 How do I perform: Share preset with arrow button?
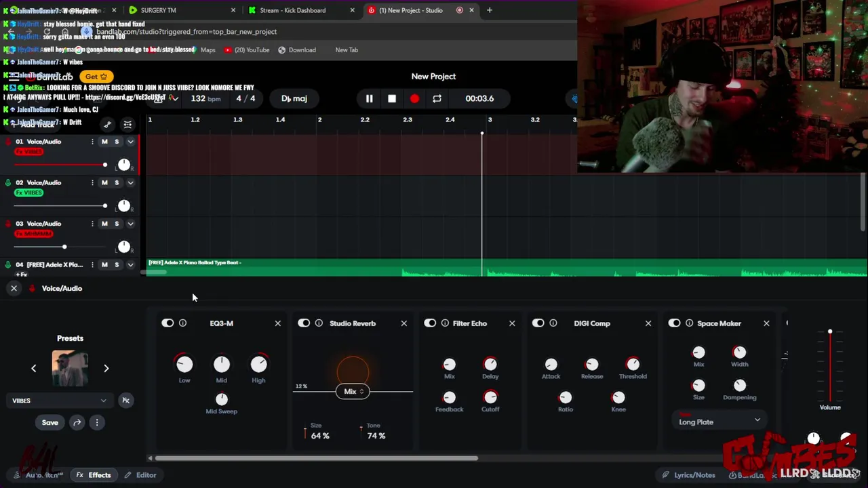tap(77, 422)
